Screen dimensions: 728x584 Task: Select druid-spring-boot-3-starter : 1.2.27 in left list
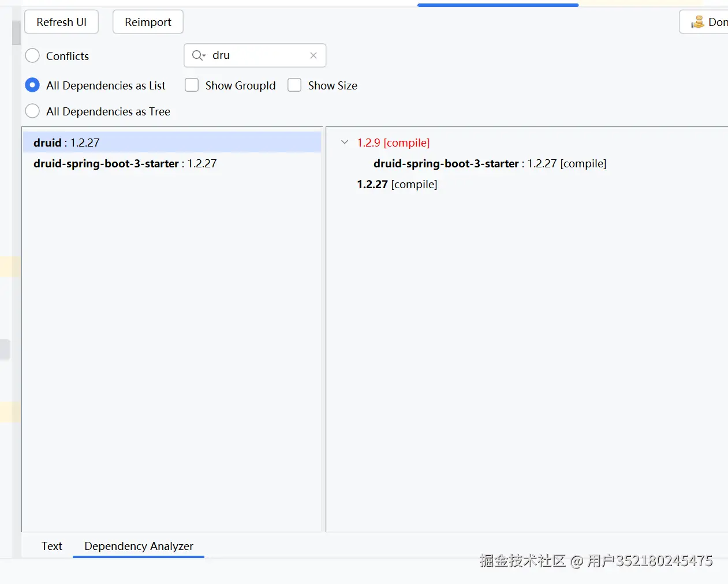[172, 163]
